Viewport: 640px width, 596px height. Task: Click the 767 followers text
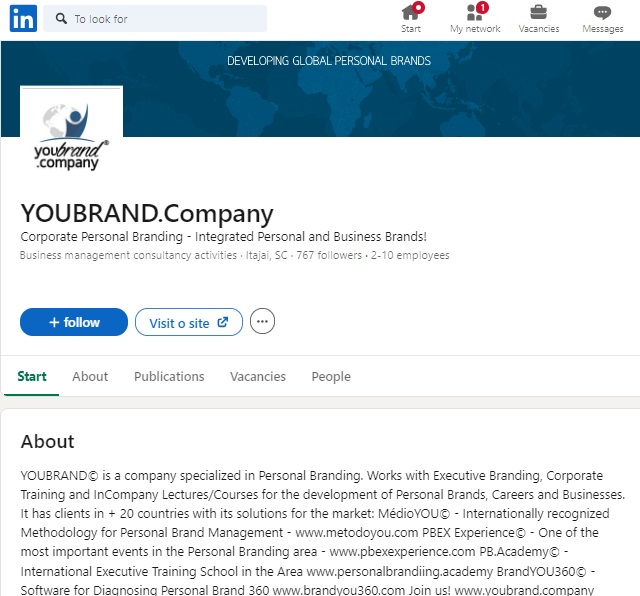coord(329,255)
